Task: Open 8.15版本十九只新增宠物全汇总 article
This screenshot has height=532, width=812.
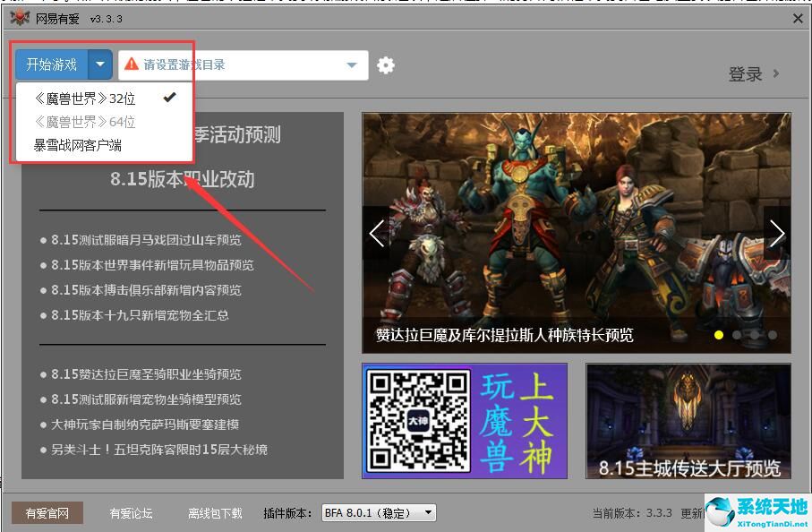Action: (x=140, y=315)
